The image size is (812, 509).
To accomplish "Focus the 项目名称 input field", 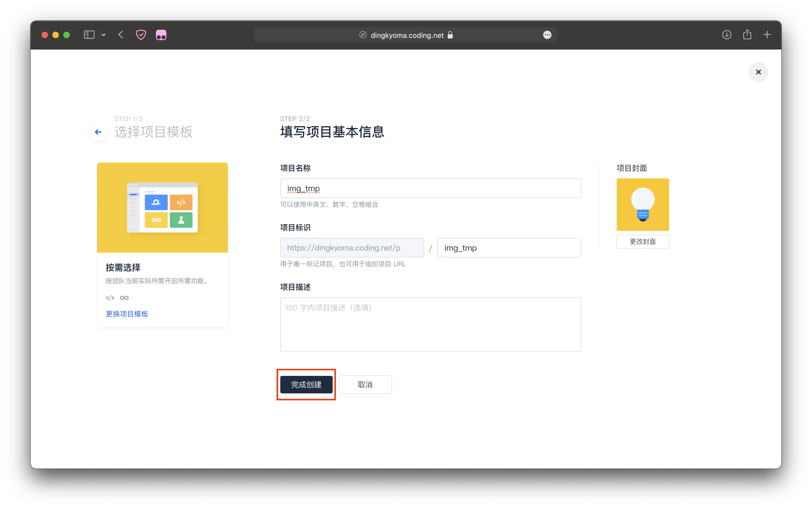I will pos(430,188).
